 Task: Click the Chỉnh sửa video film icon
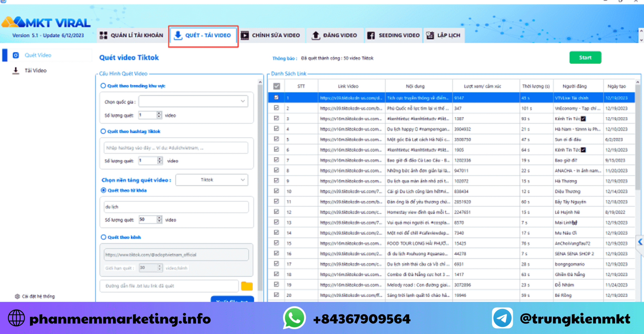pyautogui.click(x=245, y=35)
